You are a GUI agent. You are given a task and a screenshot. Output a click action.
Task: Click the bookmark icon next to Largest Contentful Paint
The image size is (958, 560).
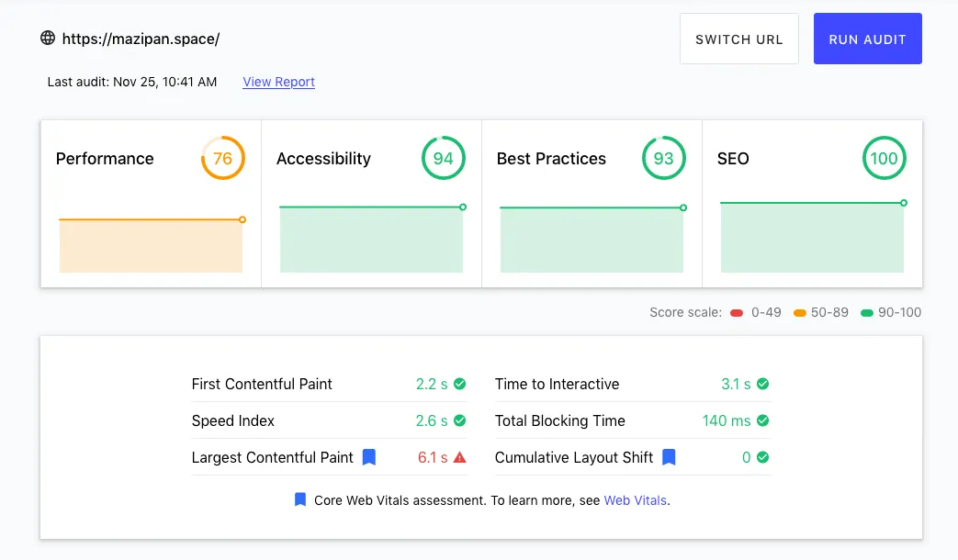click(x=369, y=457)
